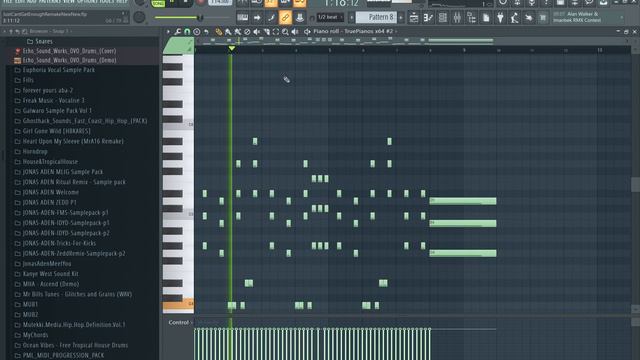Click the tempo tapper icon

point(514,18)
